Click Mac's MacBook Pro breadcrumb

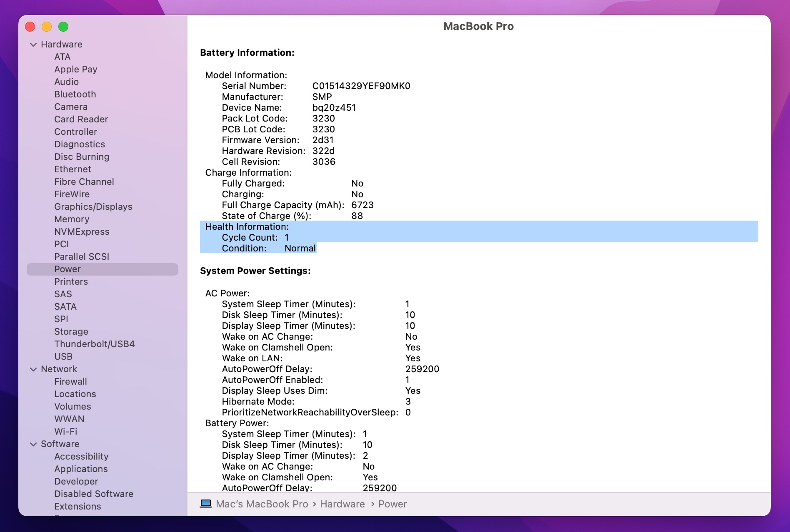262,504
